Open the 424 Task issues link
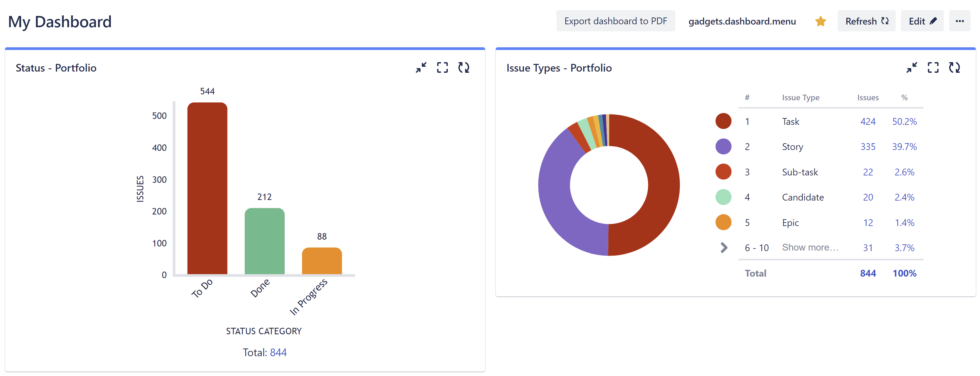Image resolution: width=980 pixels, height=376 pixels. pyautogui.click(x=868, y=121)
